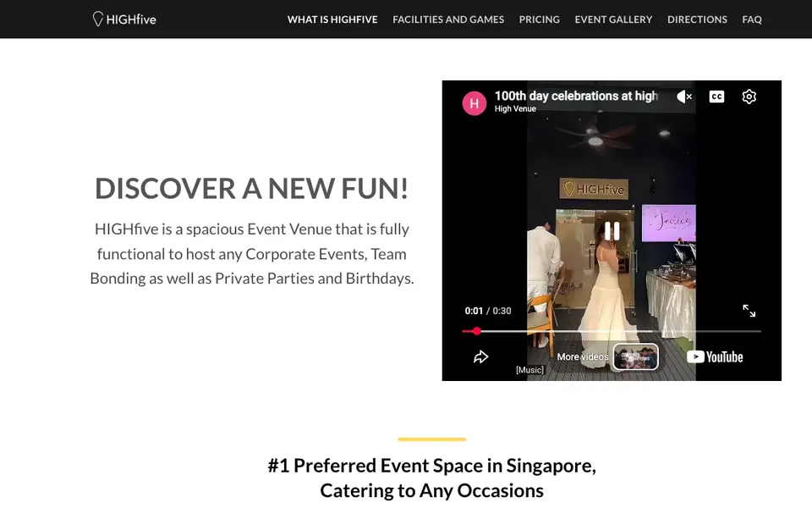Open the video on YouTube via logo
The height and width of the screenshot is (508, 812).
[715, 356]
